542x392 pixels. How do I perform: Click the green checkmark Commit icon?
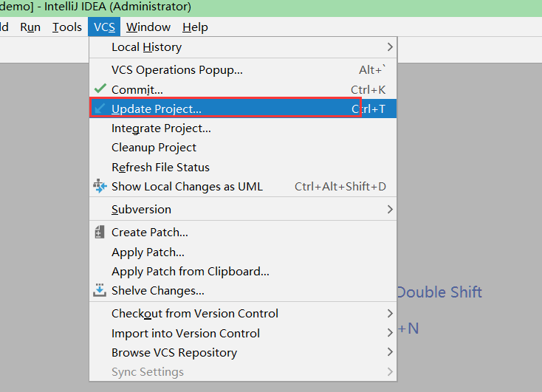pyautogui.click(x=100, y=89)
